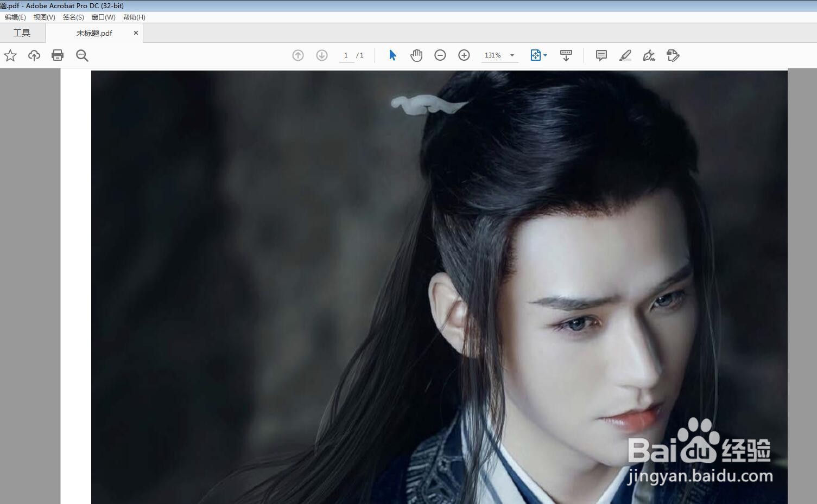Print the document with printer icon
817x504 pixels.
(58, 55)
